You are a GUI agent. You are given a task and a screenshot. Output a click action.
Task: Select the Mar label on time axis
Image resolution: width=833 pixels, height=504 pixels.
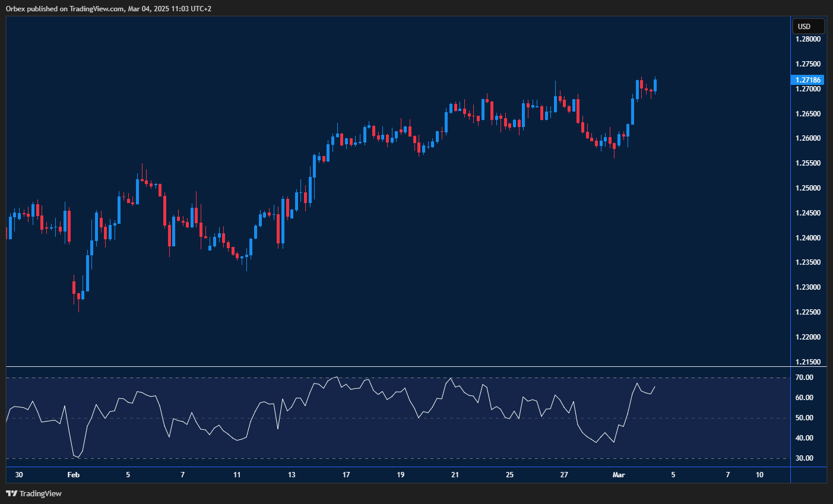click(619, 474)
